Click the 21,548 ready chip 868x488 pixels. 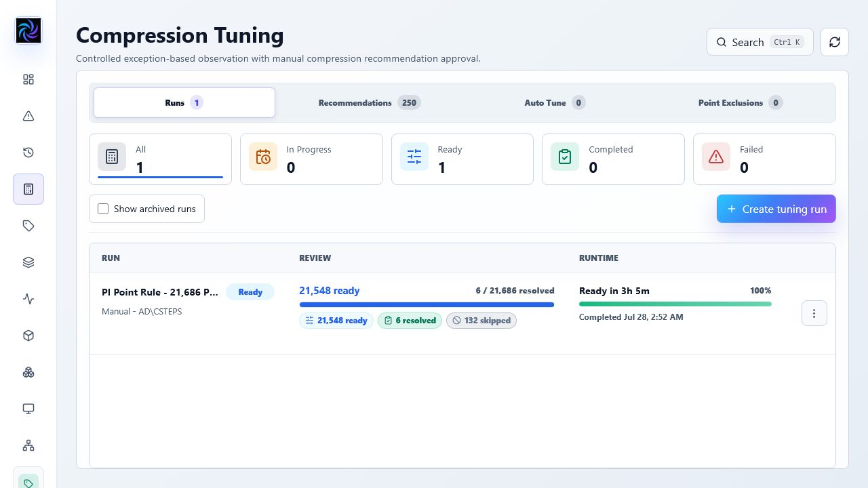tap(336, 321)
